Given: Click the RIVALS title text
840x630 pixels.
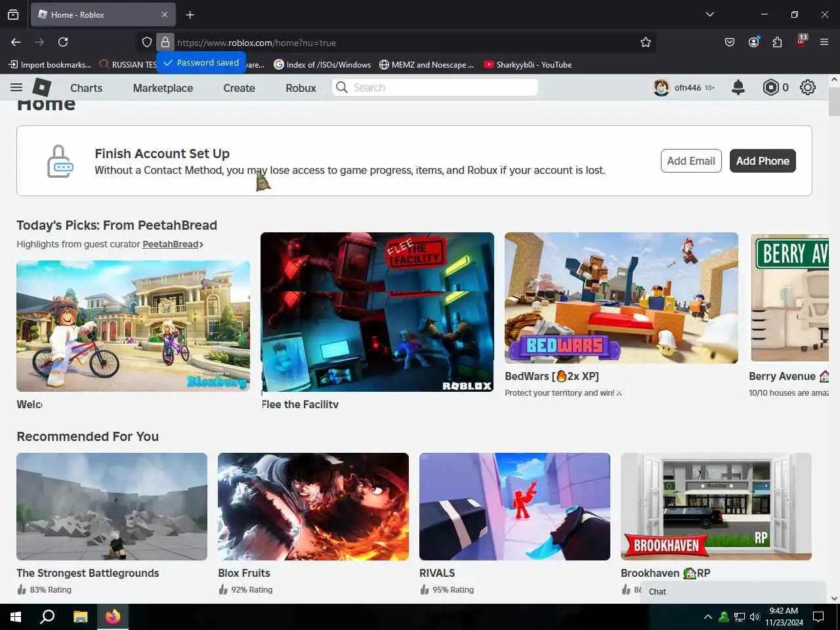Looking at the screenshot, I should tap(437, 573).
